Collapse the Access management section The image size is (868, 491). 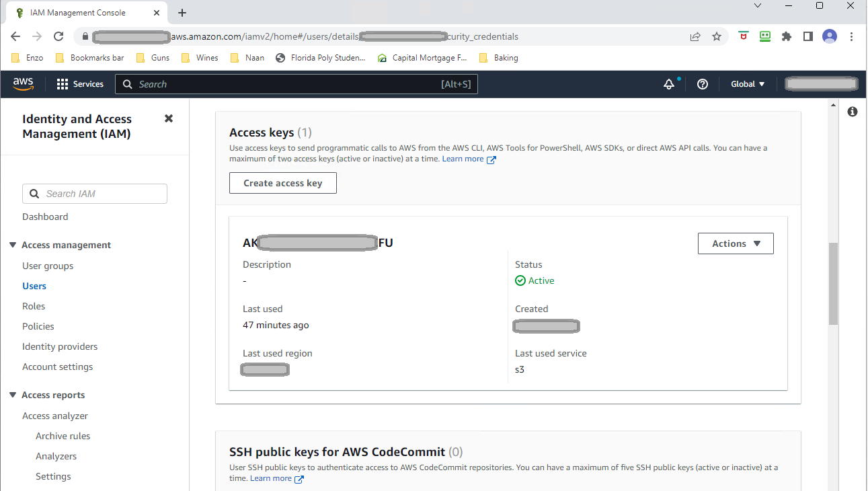[x=13, y=245]
